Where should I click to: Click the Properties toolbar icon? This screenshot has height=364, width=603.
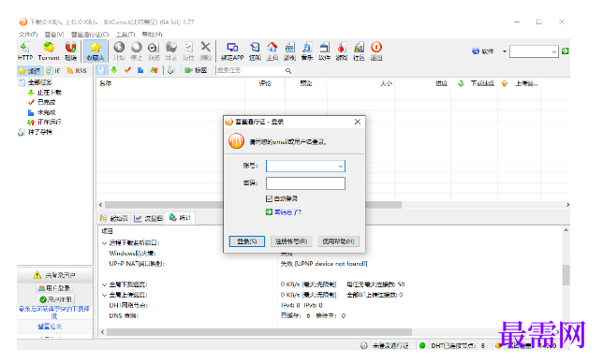click(188, 51)
